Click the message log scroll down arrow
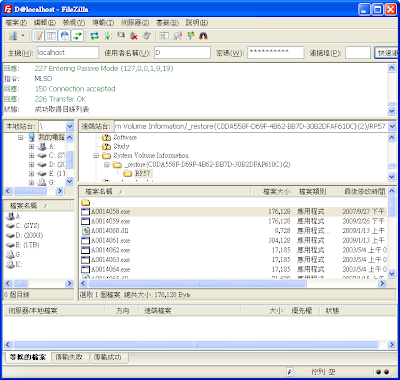400x380 pixels. pyautogui.click(x=392, y=111)
